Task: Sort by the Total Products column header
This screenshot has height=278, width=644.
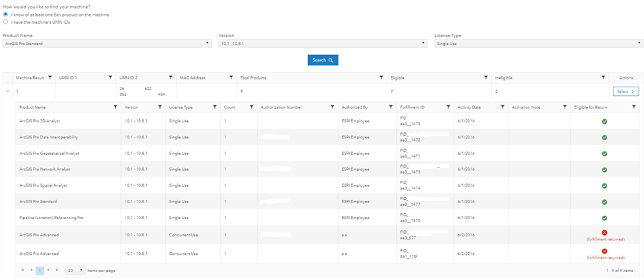Action: pyautogui.click(x=253, y=77)
